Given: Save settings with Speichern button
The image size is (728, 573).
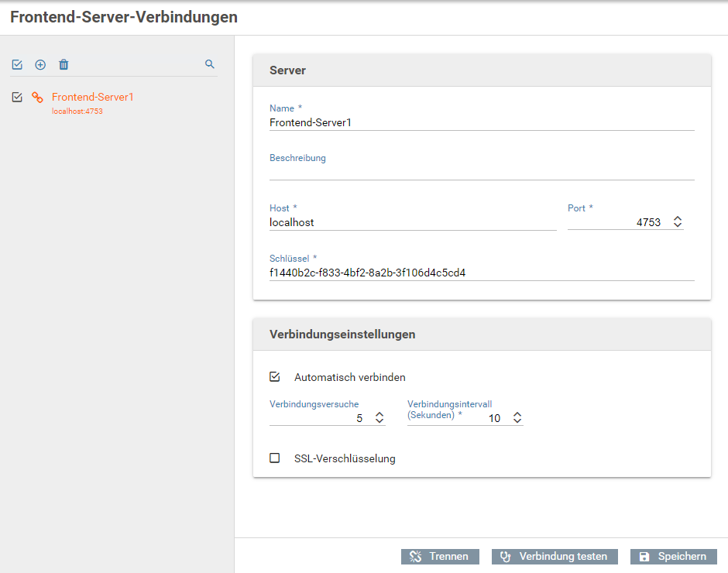Looking at the screenshot, I should pos(673,556).
